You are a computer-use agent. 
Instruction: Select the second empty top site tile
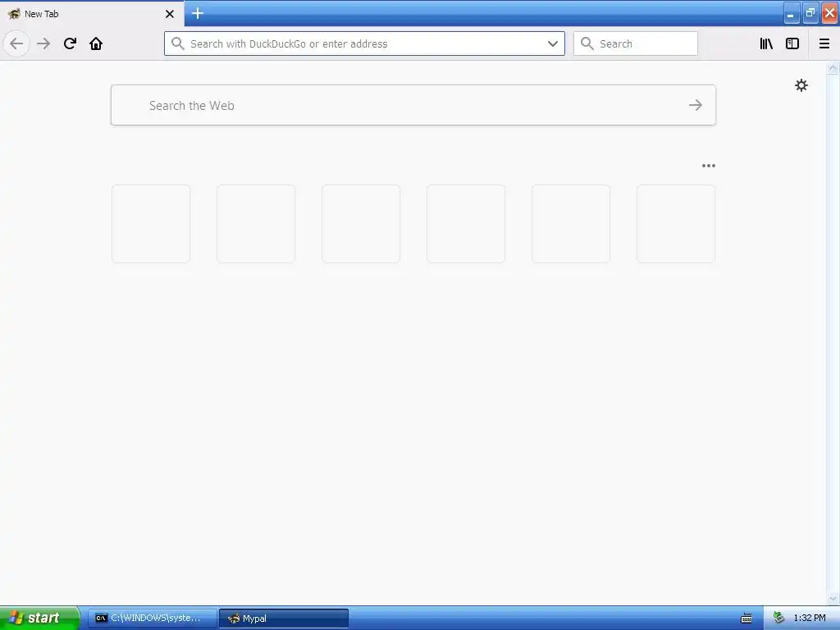click(256, 224)
